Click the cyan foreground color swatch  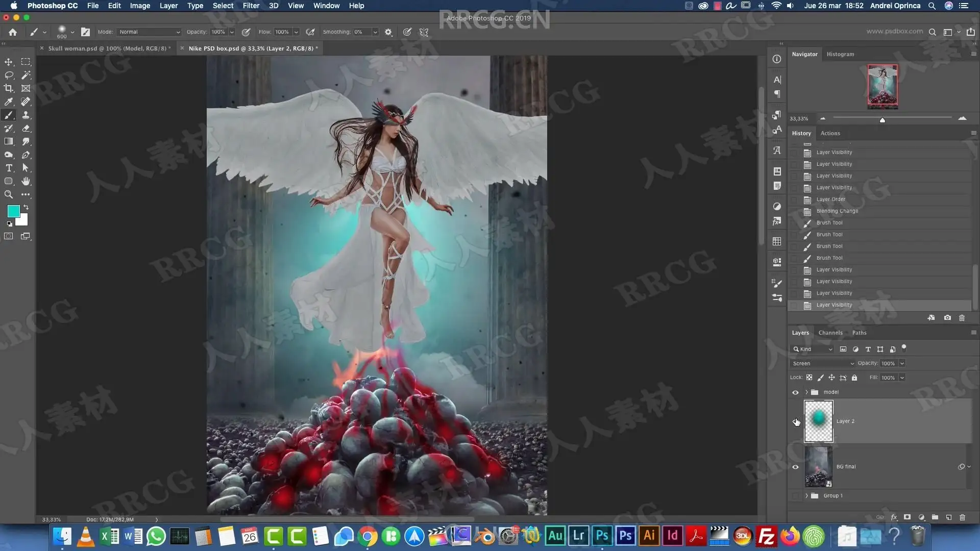click(13, 211)
